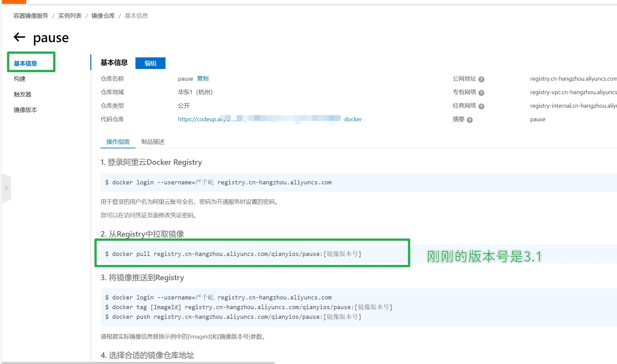This screenshot has width=617, height=364.
Task: Expand the collapsed left sidebar chevron
Action: coord(6,188)
